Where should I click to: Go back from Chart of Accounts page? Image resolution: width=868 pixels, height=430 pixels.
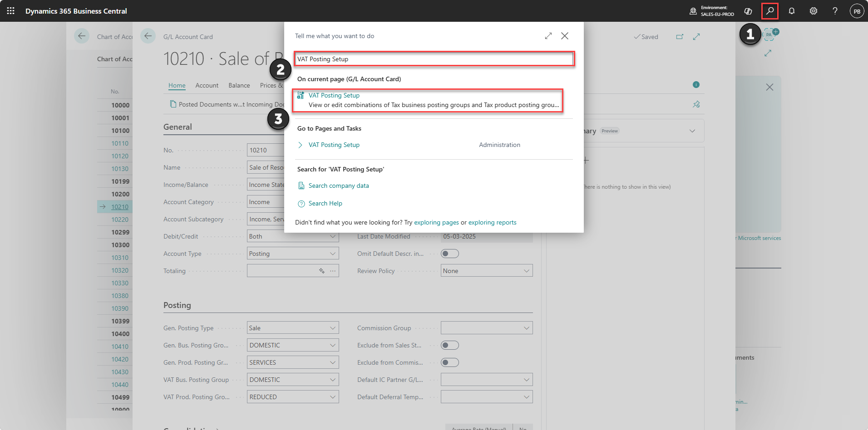point(82,36)
